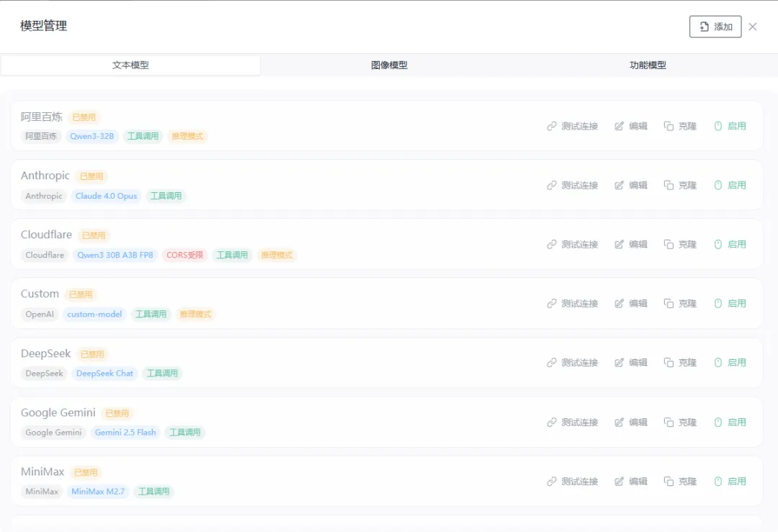Test the Google Gemini connection via the link icon
Viewport: 778px width, 532px height.
tap(551, 423)
